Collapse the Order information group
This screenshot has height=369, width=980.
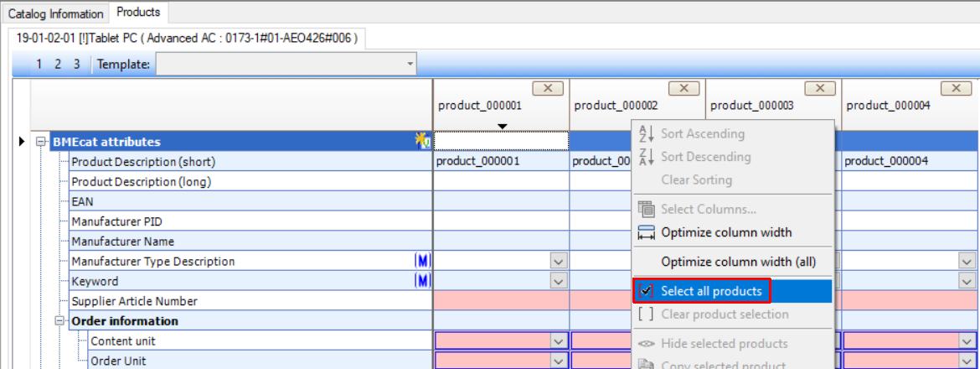(x=59, y=321)
